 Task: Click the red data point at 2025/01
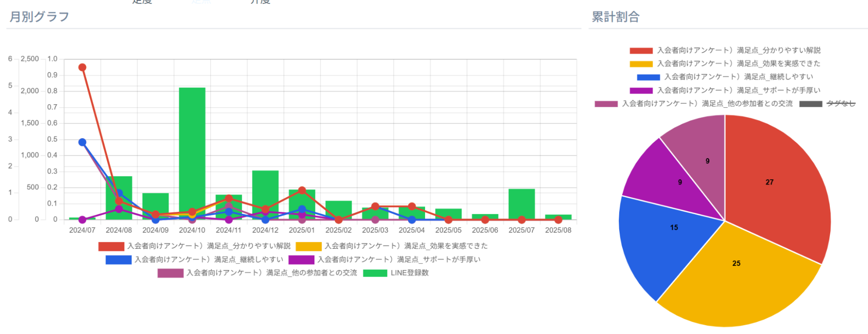coord(302,191)
